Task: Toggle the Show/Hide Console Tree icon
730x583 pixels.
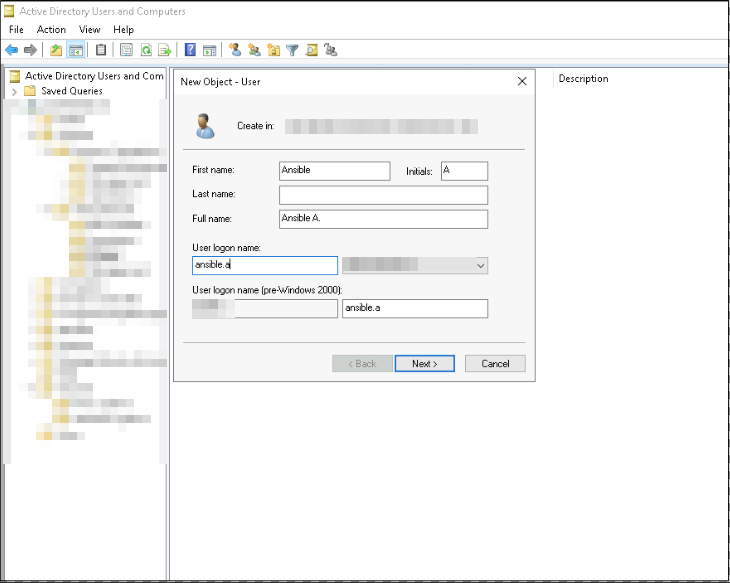Action: click(75, 50)
